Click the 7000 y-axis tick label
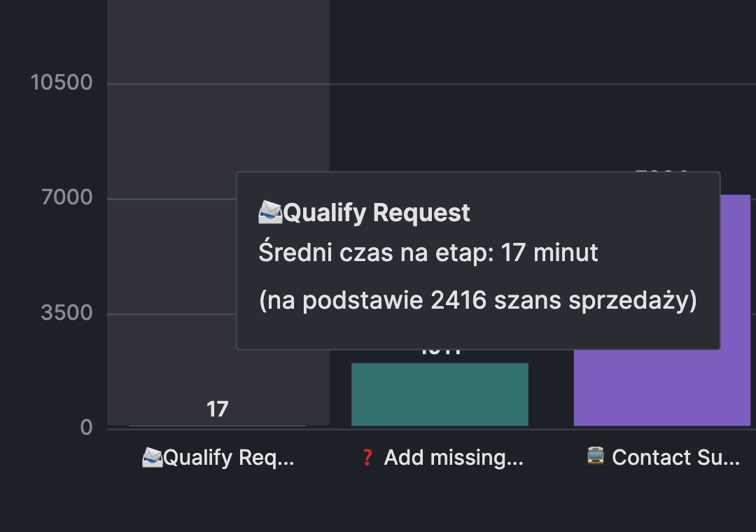 coord(67,197)
